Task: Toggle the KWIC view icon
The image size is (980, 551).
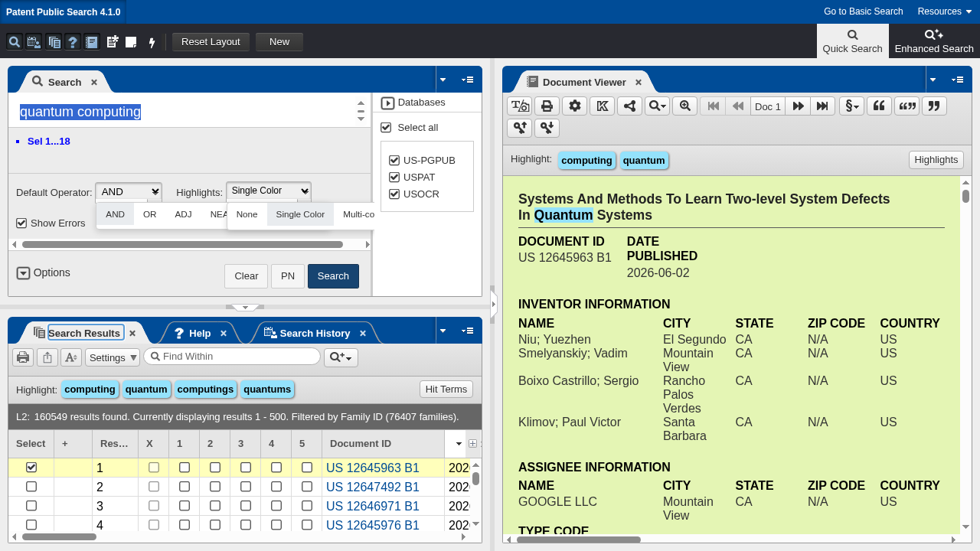Action: coord(602,106)
